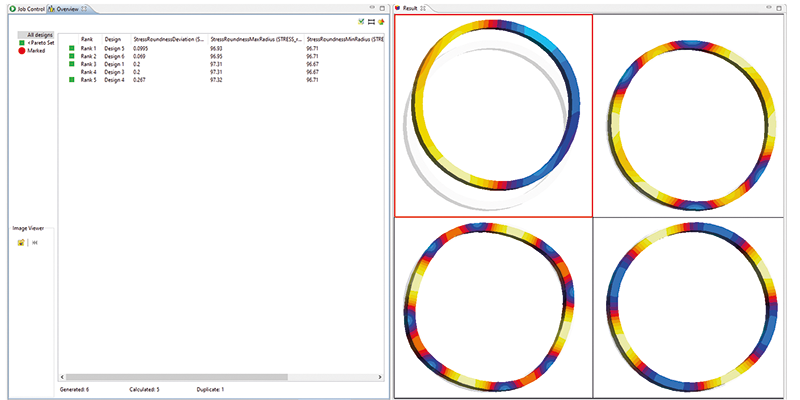Minimize the Overview panel
This screenshot has width=800, height=400.
(371, 7)
